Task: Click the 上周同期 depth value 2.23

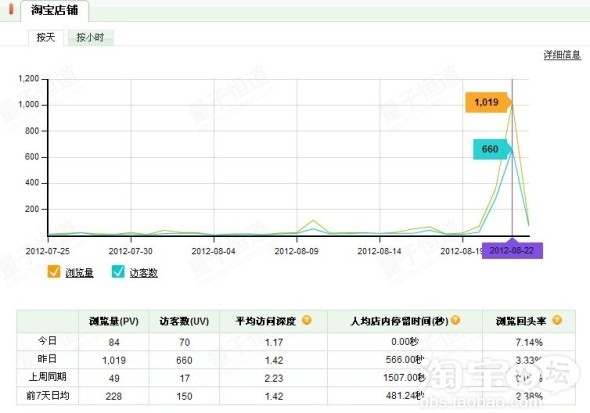Action: [274, 378]
